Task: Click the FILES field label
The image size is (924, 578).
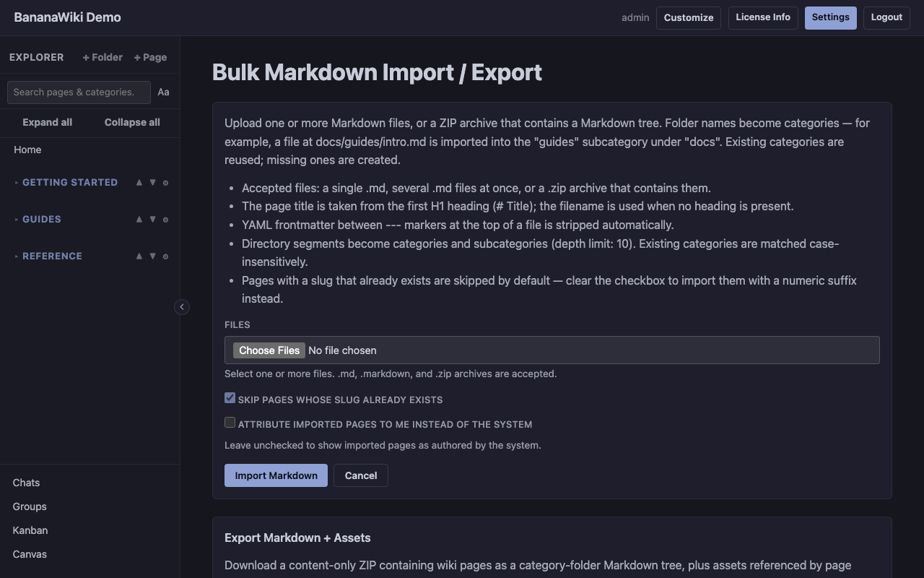Action: [x=237, y=325]
